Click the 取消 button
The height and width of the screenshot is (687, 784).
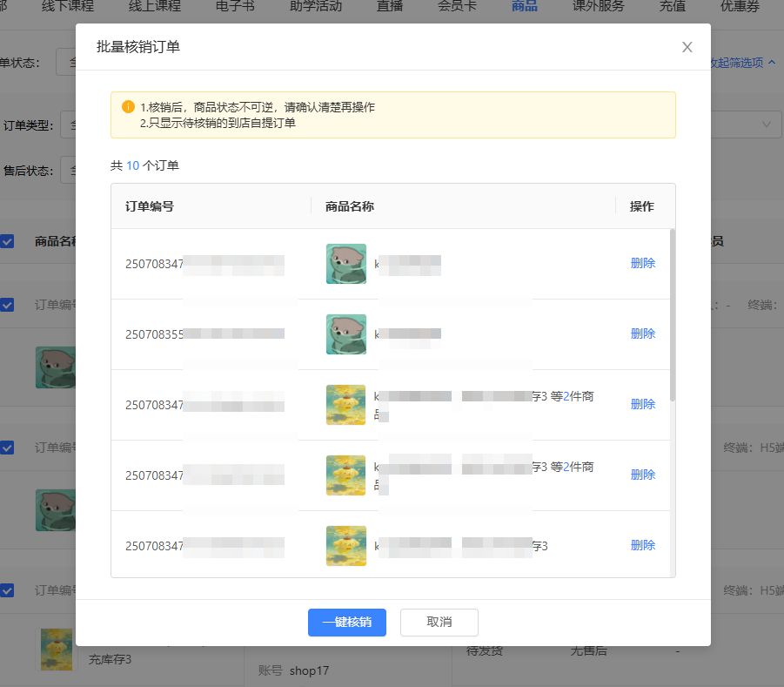click(x=439, y=623)
